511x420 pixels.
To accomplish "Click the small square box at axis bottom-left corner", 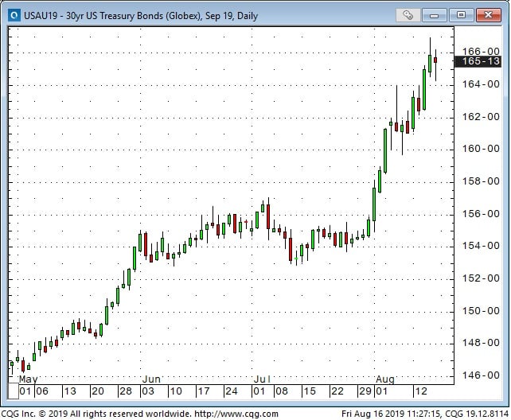I will click(x=13, y=391).
